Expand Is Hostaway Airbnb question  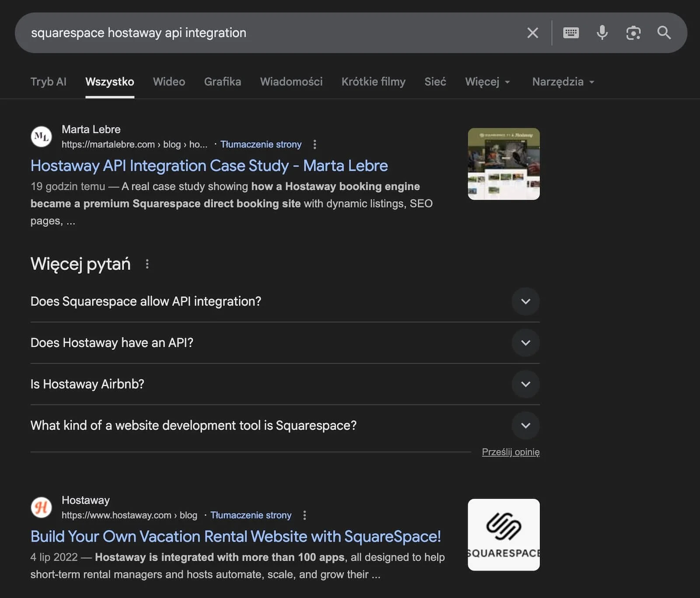coord(285,384)
